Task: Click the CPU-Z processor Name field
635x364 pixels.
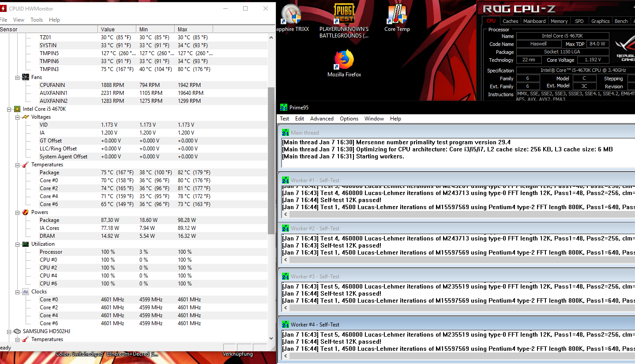Action: pos(563,36)
